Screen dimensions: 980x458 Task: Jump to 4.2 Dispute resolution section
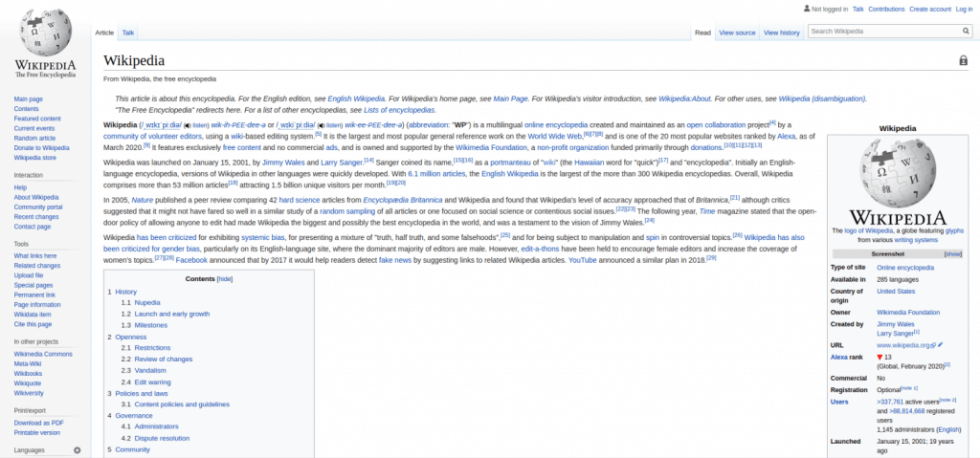pyautogui.click(x=162, y=438)
